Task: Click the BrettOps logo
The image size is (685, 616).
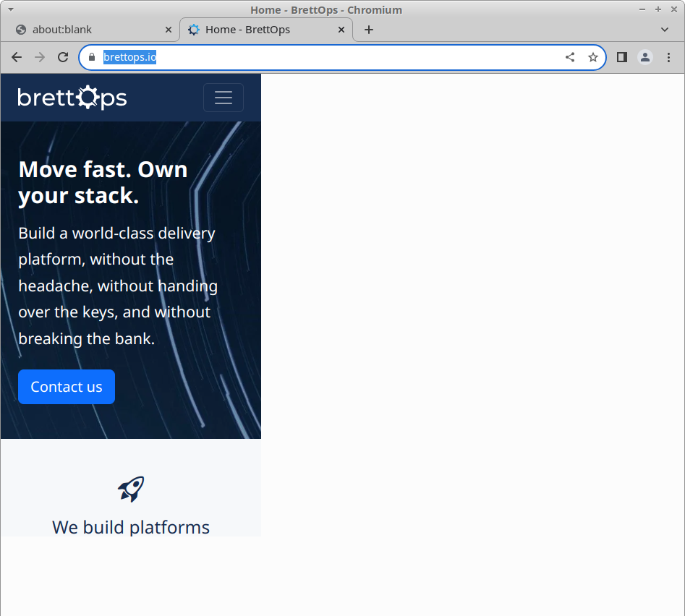Action: point(72,98)
